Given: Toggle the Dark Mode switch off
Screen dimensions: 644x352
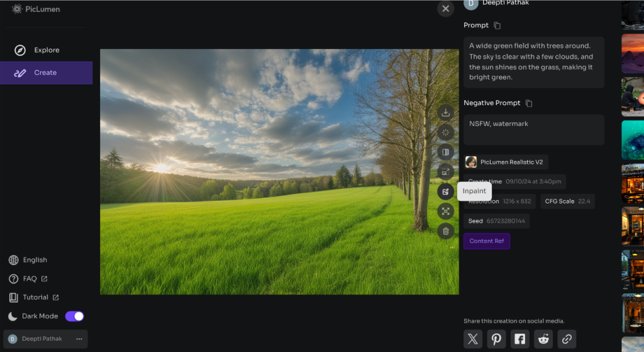Looking at the screenshot, I should [74, 316].
